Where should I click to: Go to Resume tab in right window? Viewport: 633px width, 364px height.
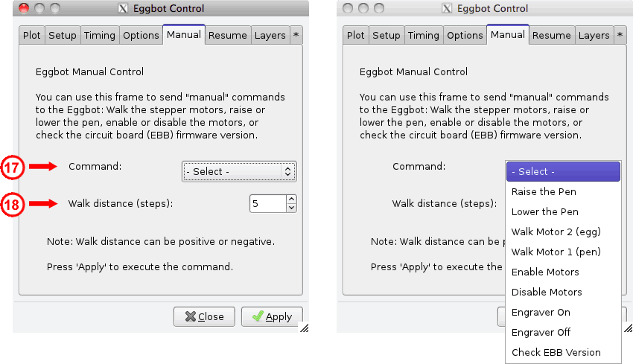click(x=551, y=35)
